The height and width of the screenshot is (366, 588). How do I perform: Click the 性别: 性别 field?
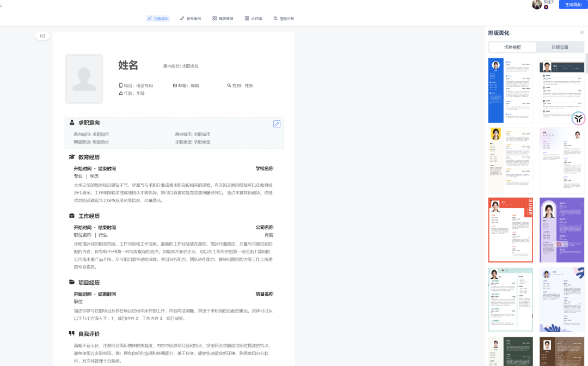240,86
